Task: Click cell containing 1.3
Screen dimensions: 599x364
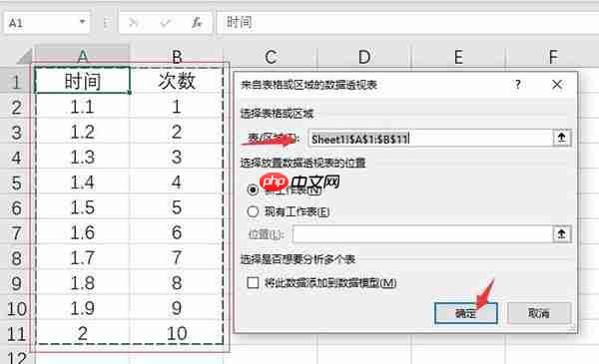Action: pyautogui.click(x=83, y=157)
